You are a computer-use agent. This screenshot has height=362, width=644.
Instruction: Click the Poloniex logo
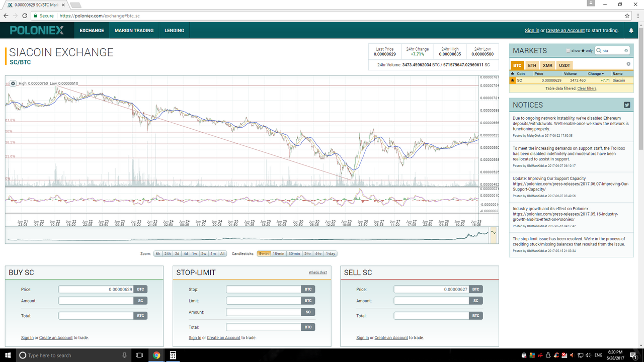click(x=37, y=30)
